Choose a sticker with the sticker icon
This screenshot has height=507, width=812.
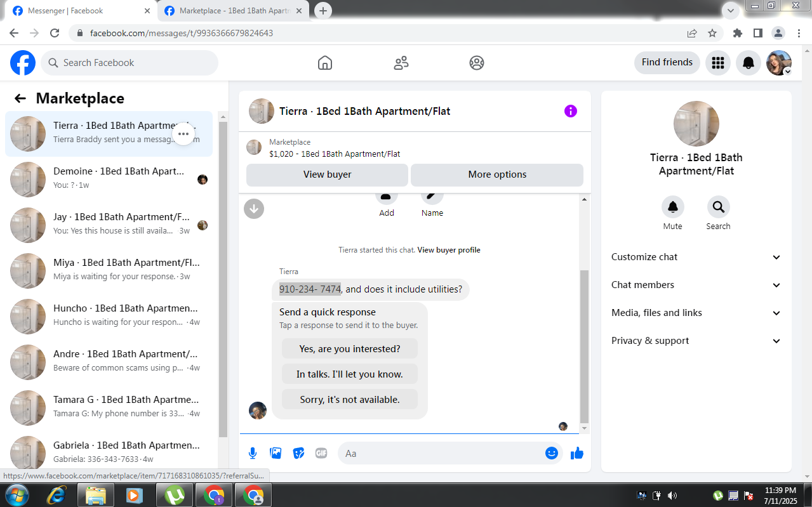pyautogui.click(x=298, y=453)
